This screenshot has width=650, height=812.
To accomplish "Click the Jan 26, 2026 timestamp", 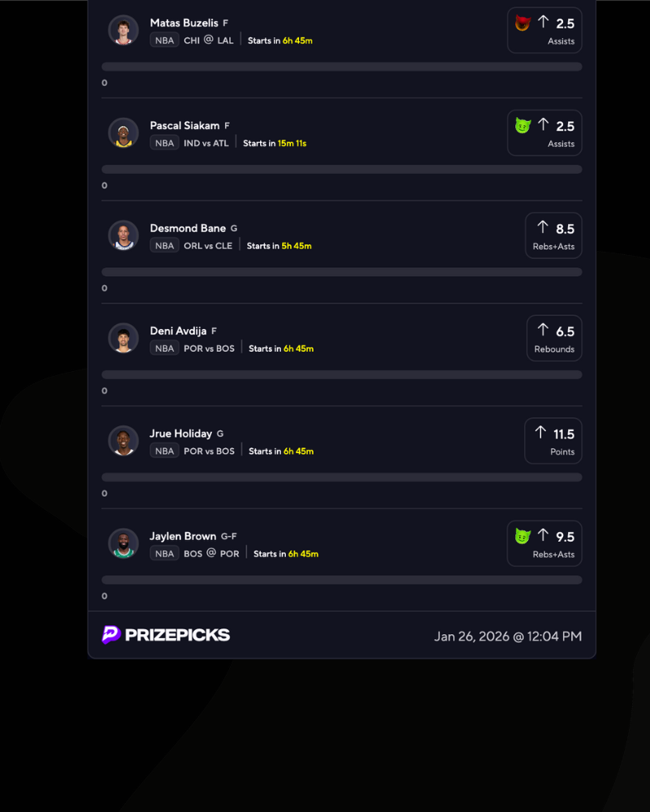I will [x=508, y=637].
